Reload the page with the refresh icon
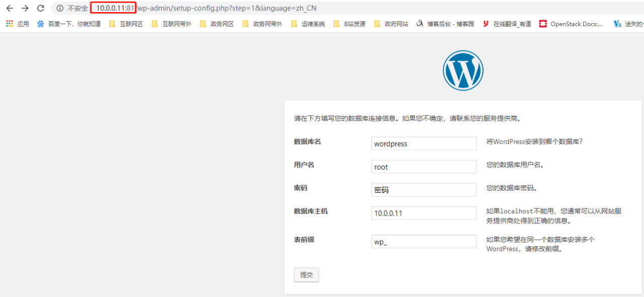 41,8
